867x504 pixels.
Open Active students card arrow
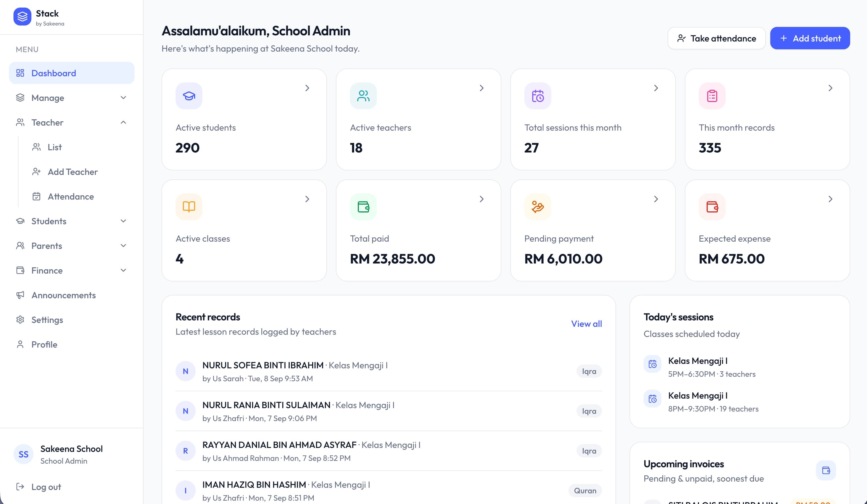point(307,88)
